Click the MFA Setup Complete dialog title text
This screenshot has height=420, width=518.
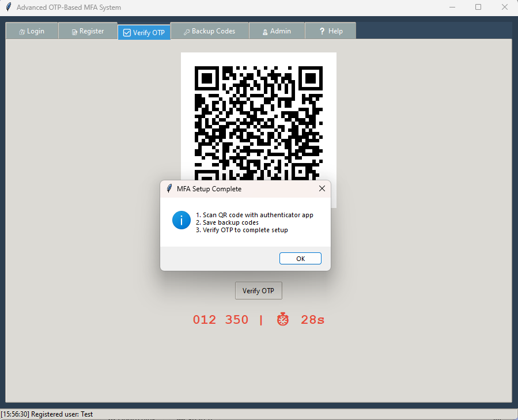(209, 189)
